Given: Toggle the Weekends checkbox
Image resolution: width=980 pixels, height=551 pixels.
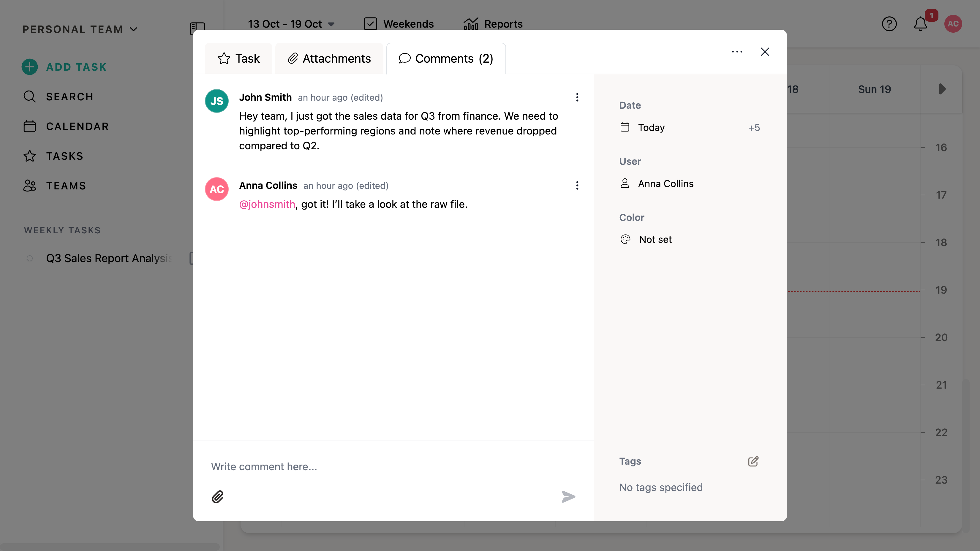Looking at the screenshot, I should point(370,24).
